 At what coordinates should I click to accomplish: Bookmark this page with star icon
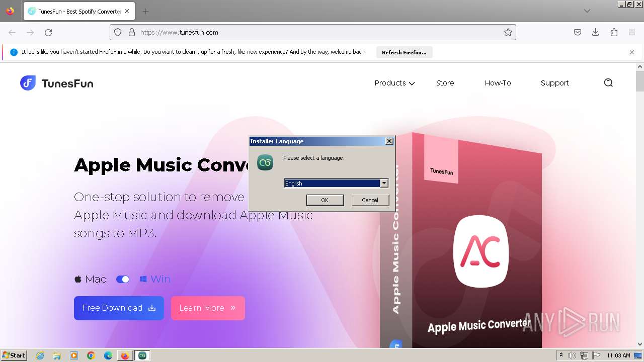pyautogui.click(x=508, y=32)
